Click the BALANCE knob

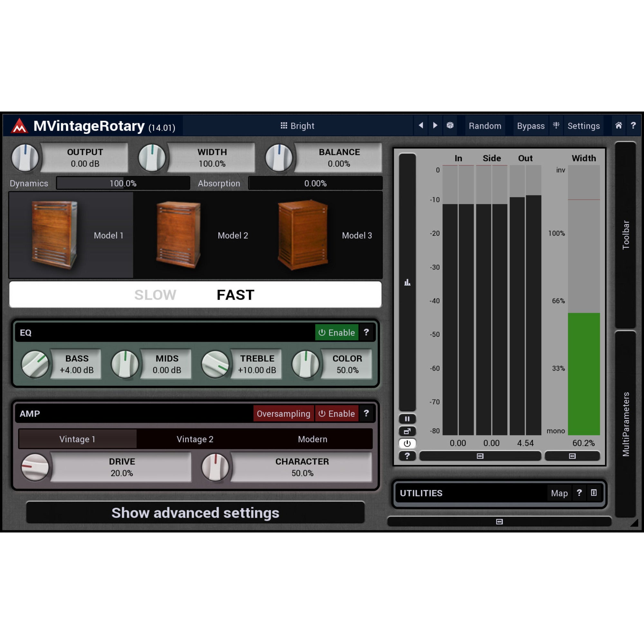pyautogui.click(x=279, y=158)
